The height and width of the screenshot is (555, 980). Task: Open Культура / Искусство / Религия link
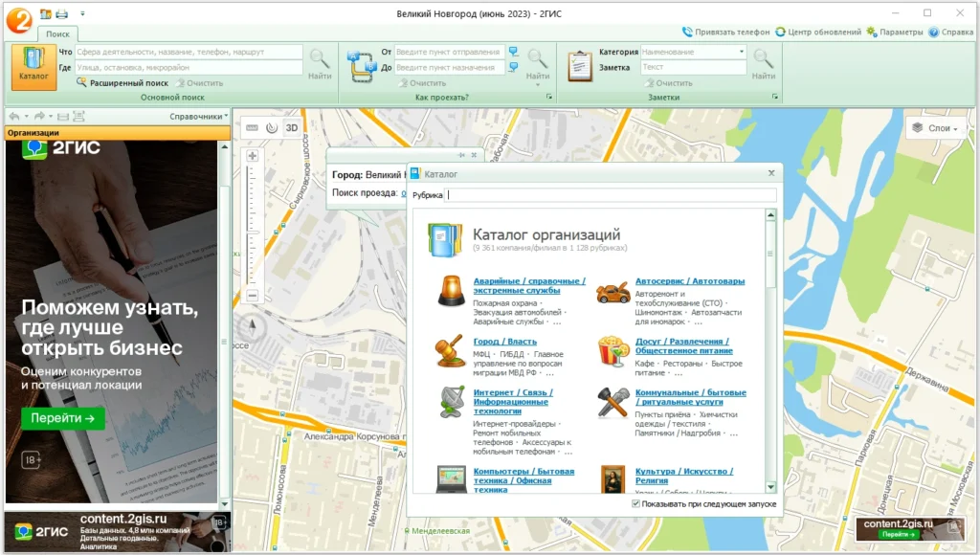coord(683,476)
